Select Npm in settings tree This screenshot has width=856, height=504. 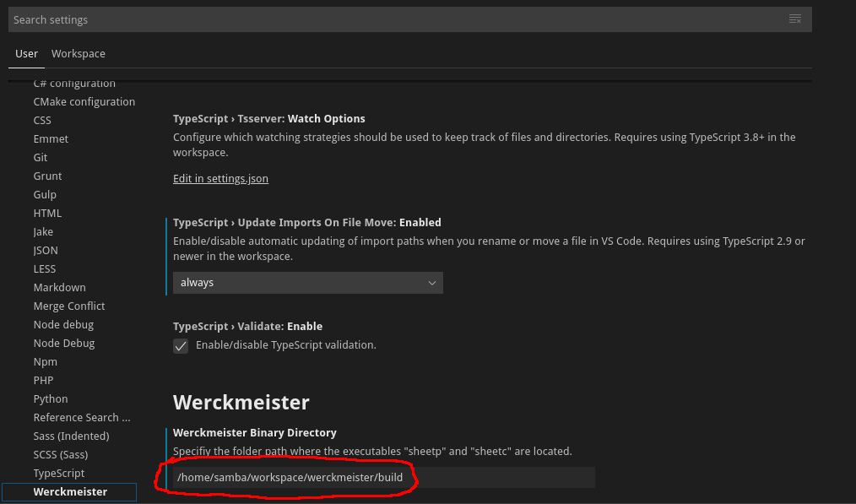[x=46, y=361]
